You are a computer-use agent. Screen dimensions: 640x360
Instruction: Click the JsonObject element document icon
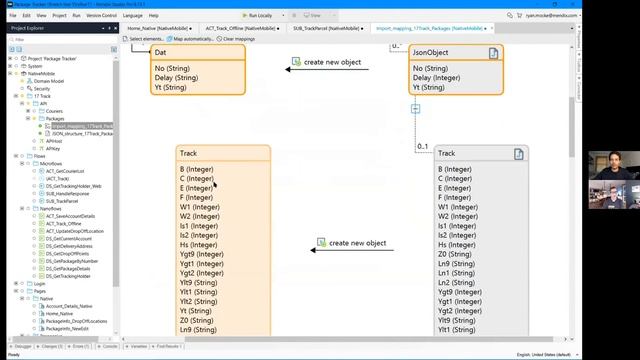click(x=493, y=53)
